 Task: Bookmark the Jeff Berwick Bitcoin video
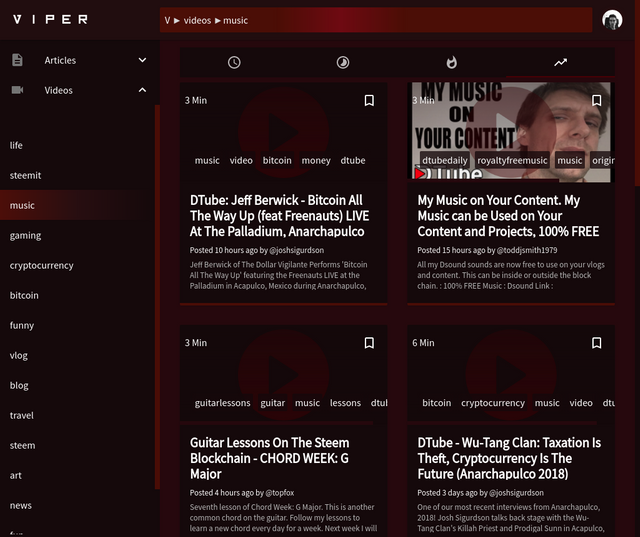[x=369, y=100]
